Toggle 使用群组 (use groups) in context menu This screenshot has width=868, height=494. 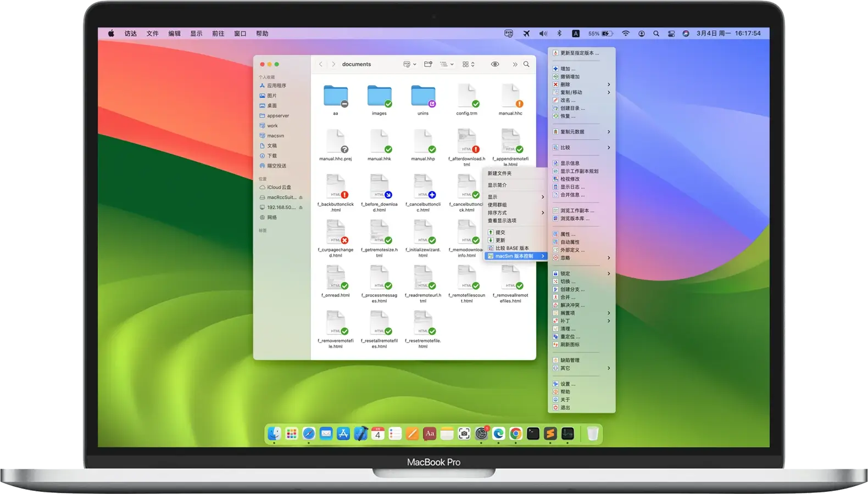(x=497, y=205)
